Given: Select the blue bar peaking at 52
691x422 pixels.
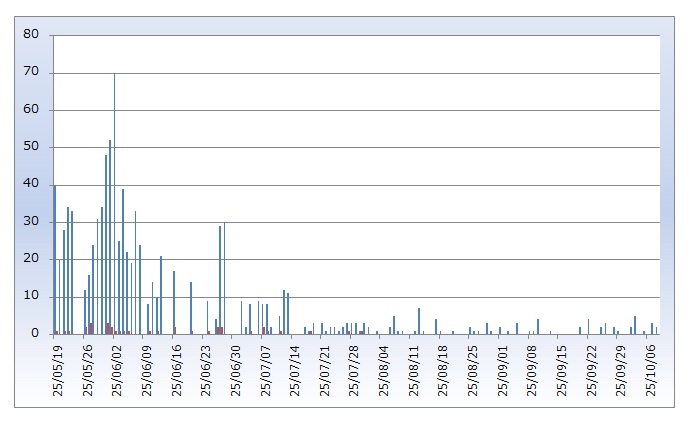Looking at the screenshot, I should click(x=110, y=238).
